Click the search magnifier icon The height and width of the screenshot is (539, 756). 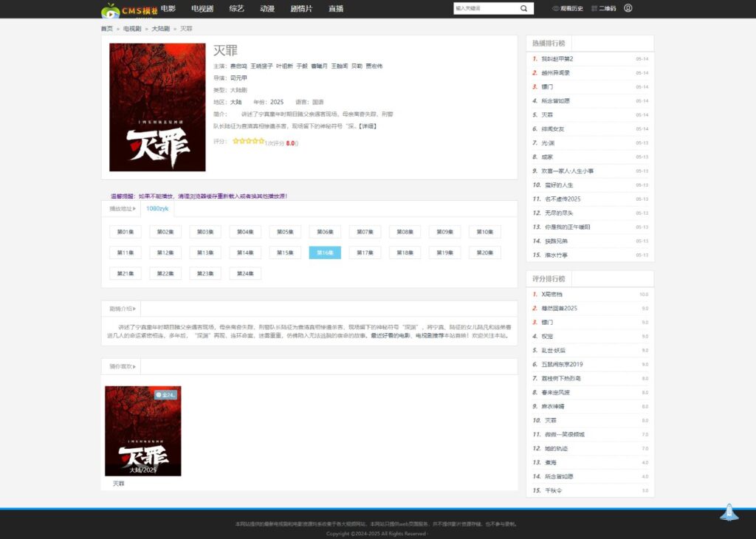(523, 8)
